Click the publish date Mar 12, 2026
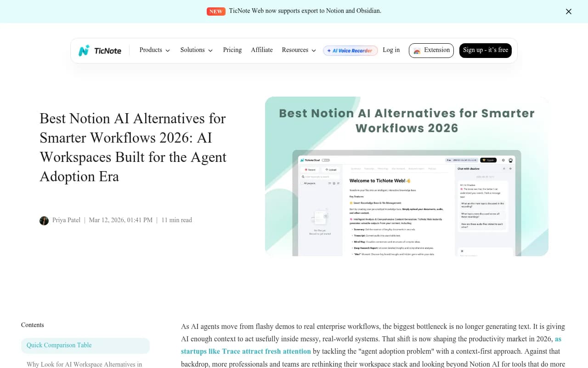The height and width of the screenshot is (368, 588). tap(121, 220)
